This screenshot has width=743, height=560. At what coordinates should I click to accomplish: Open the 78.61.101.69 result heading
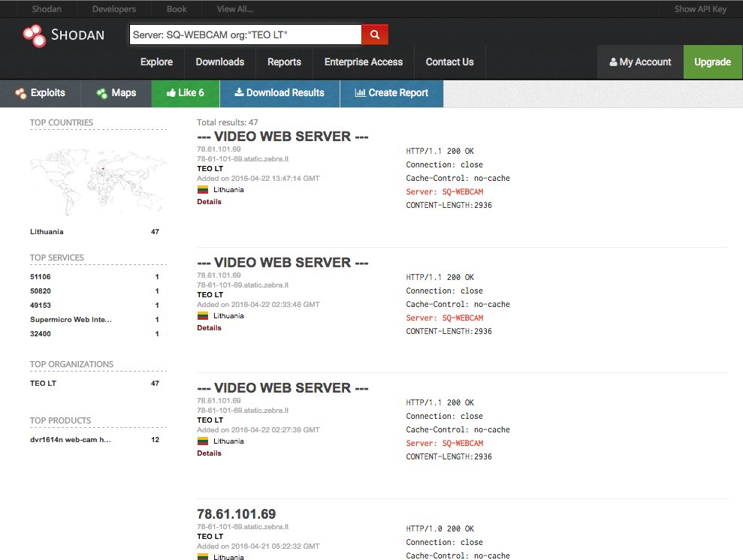236,513
